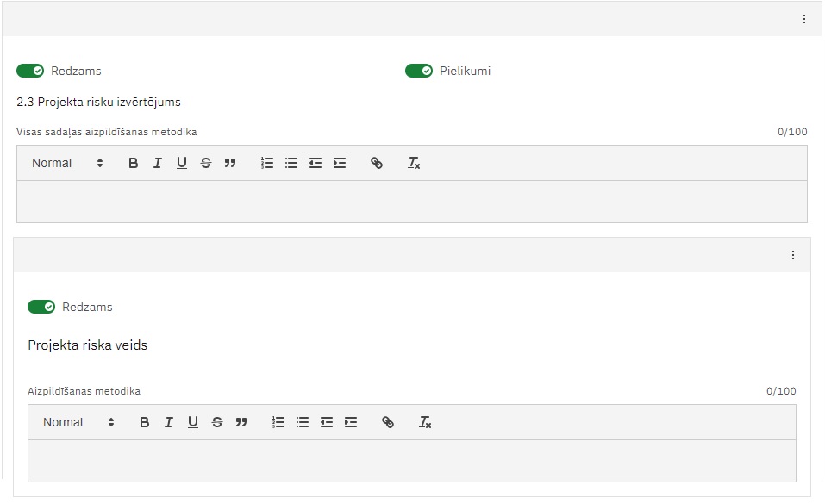Apply italic in the upper editor toolbar
Screen dimensions: 825x504
coord(157,163)
